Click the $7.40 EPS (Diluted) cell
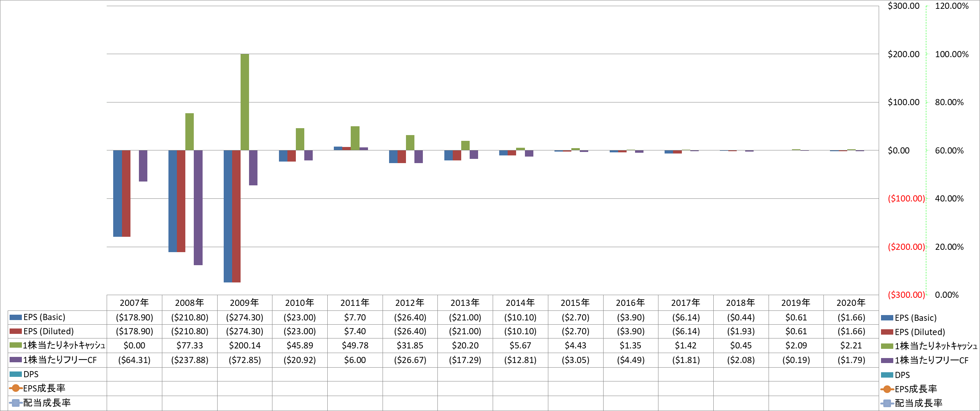This screenshot has height=411, width=980. point(355,331)
